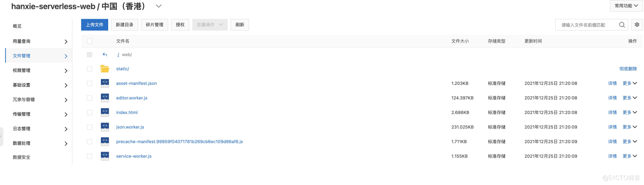
Task: Toggle the select-all checkbox in header
Action: click(x=89, y=41)
